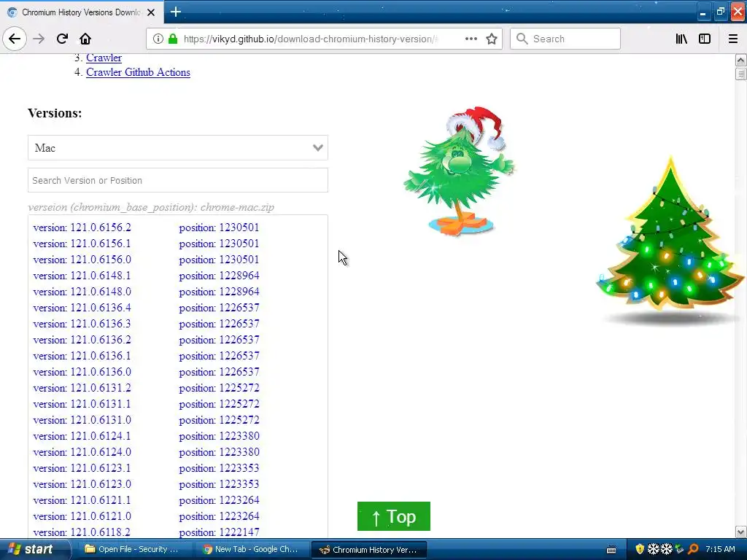Show site information via the info icon
The width and height of the screenshot is (747, 560).
(158, 39)
